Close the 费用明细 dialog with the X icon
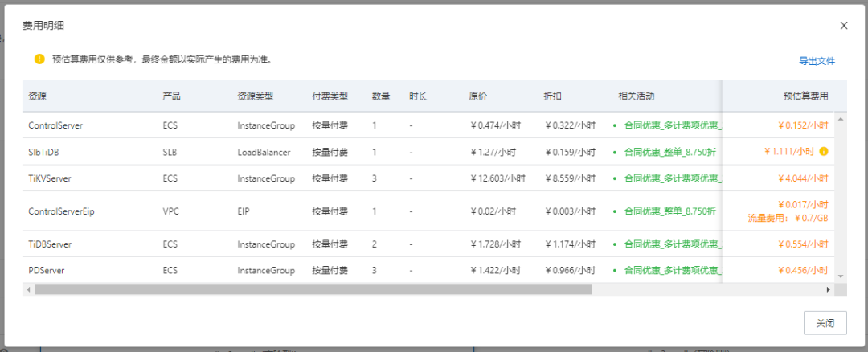The height and width of the screenshot is (352, 868). coord(844,26)
